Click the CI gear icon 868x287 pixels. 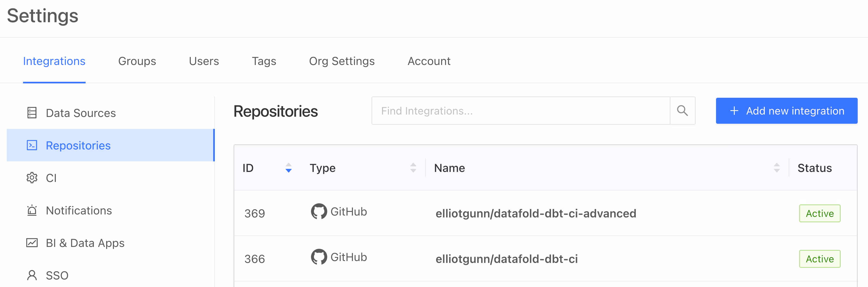coord(32,178)
